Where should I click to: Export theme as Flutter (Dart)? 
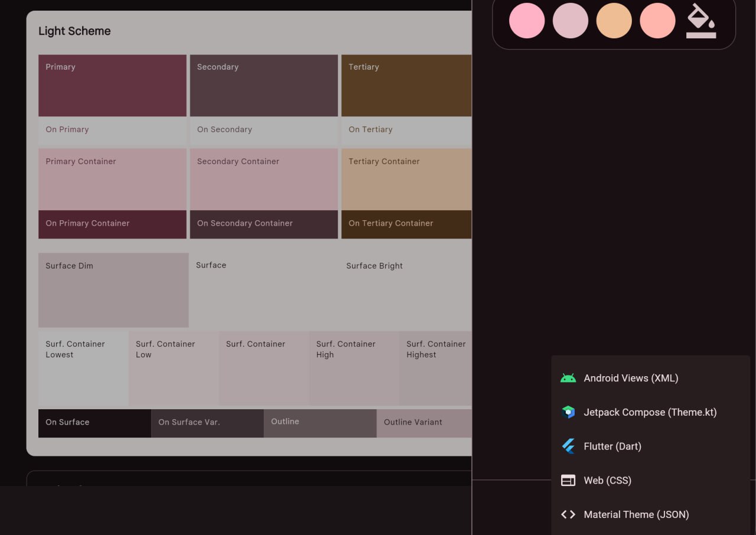click(612, 446)
